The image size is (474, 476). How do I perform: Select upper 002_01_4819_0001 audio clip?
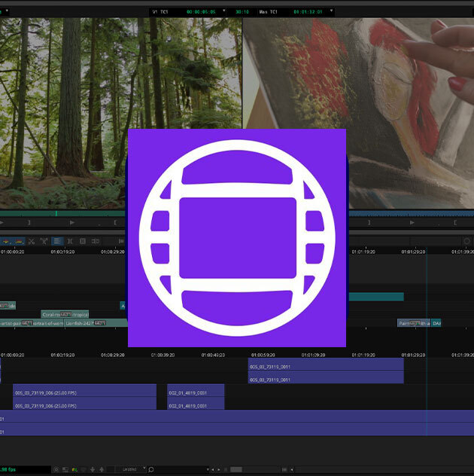(x=196, y=390)
